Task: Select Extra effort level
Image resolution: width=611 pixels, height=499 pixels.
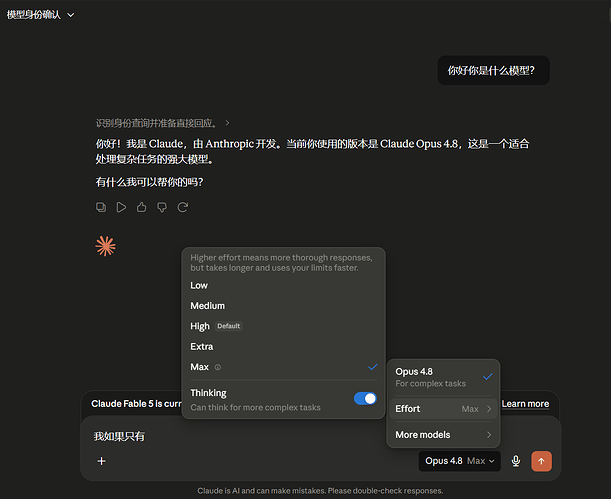Action: click(283, 347)
